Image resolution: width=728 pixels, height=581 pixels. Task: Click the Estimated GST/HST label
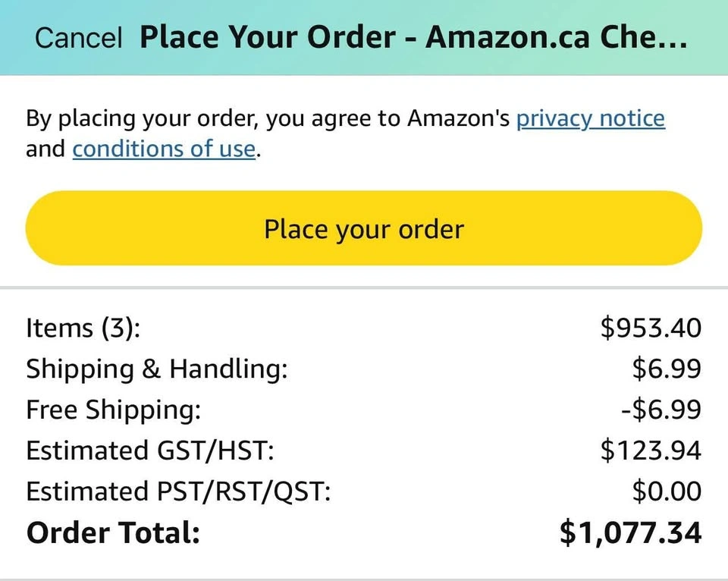pos(149,451)
